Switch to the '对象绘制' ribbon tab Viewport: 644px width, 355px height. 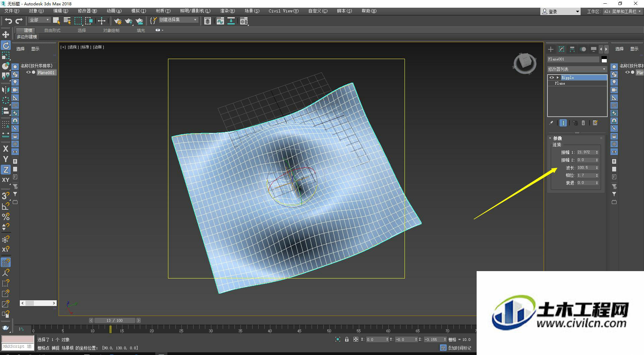click(111, 30)
